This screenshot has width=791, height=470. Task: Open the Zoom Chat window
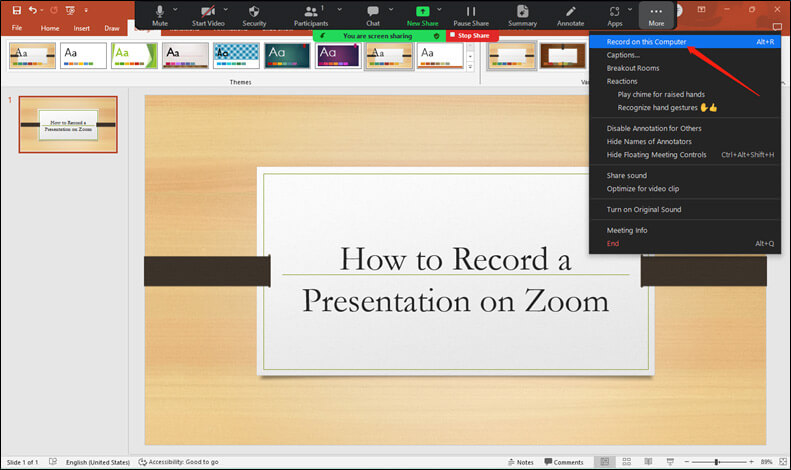(373, 15)
